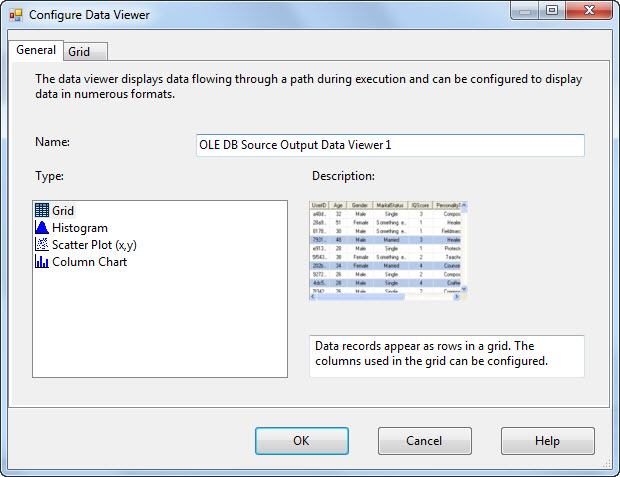This screenshot has width=620, height=477.
Task: Click the Cancel button
Action: [x=425, y=441]
